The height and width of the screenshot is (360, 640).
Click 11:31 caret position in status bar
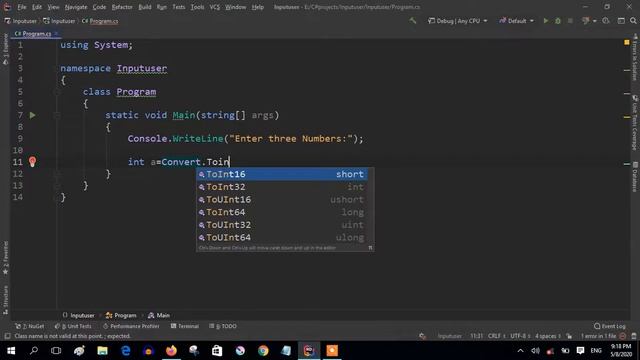pyautogui.click(x=476, y=336)
